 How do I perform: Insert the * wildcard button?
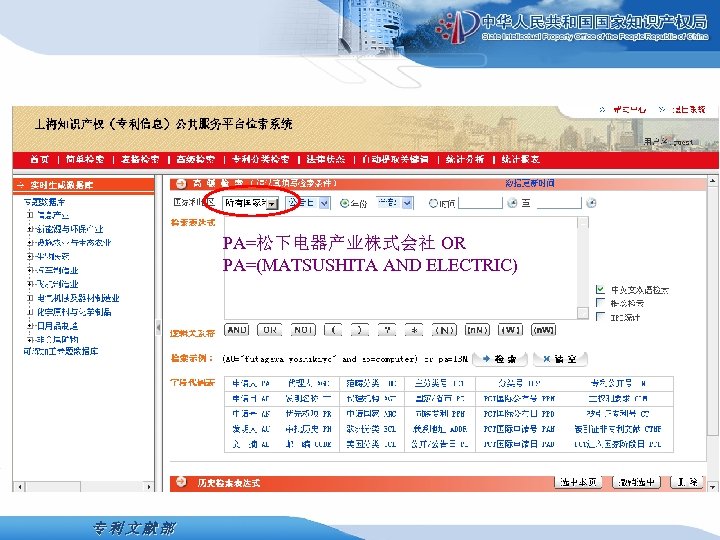pos(414,330)
